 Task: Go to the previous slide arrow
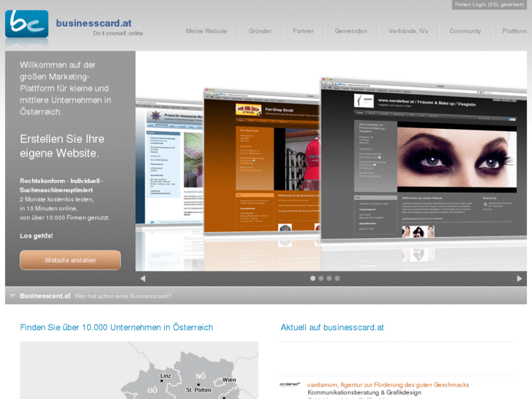click(143, 278)
